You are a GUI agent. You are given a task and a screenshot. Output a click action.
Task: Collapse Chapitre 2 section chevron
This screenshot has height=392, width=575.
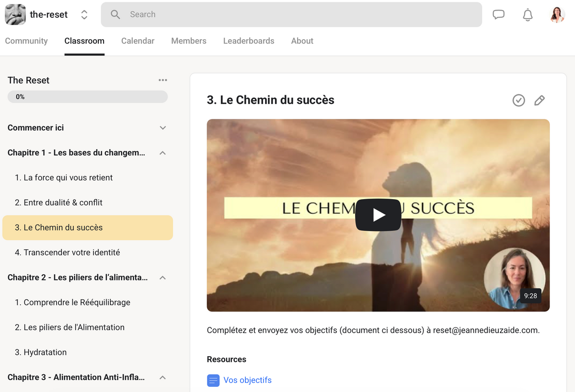(x=163, y=278)
